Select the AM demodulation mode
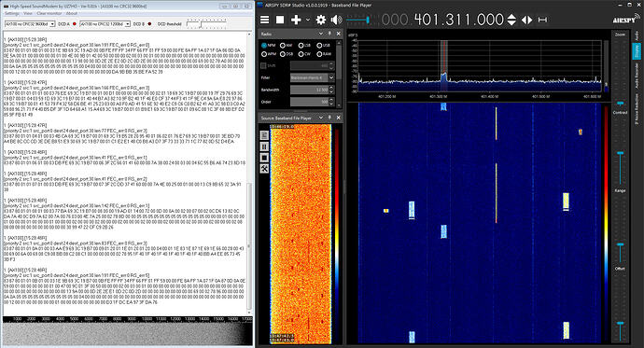 (x=287, y=45)
